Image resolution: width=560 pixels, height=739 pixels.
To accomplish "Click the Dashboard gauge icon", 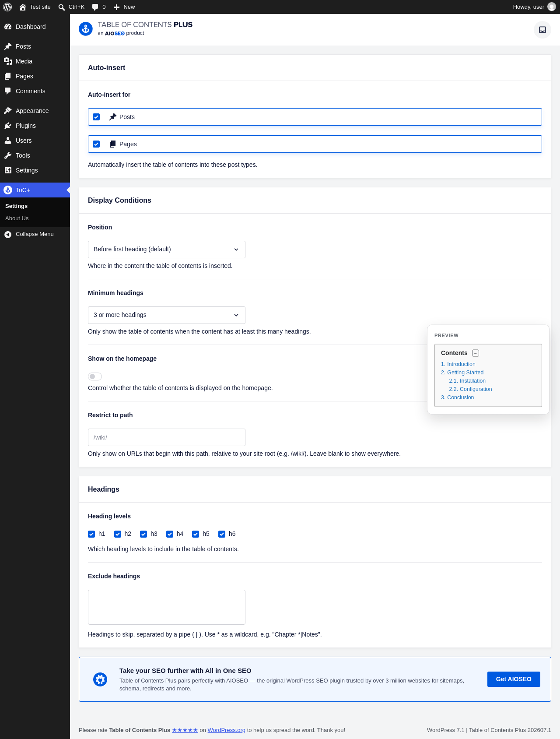I will coord(8,27).
